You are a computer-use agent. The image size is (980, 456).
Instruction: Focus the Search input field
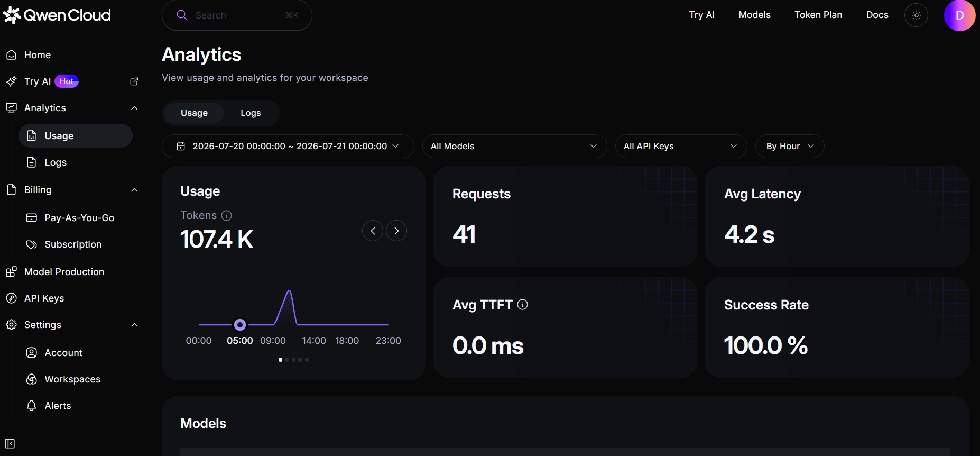point(237,15)
